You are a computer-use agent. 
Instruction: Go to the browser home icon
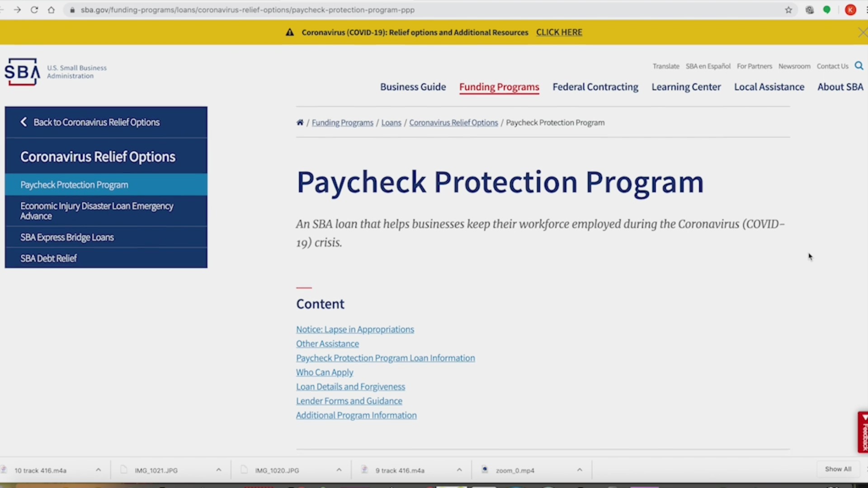(51, 9)
